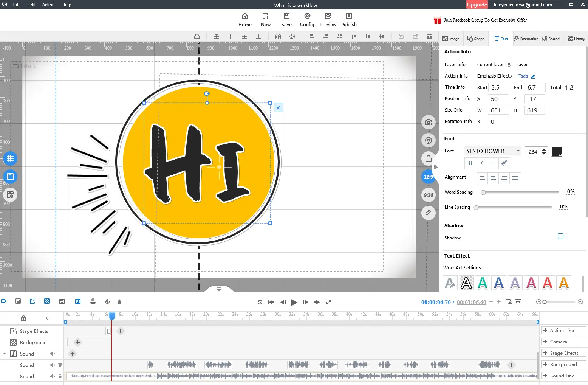Delete the selected object with trash icon
588x385 pixels.
(x=429, y=36)
